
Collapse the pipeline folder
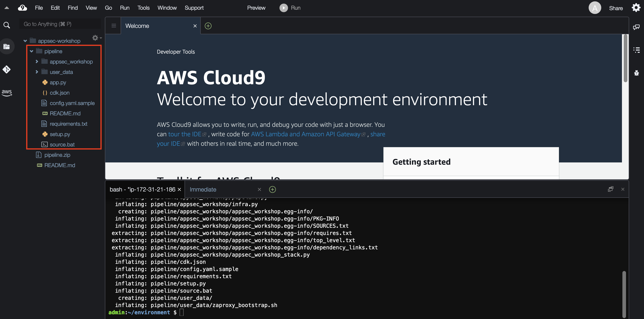[x=32, y=51]
